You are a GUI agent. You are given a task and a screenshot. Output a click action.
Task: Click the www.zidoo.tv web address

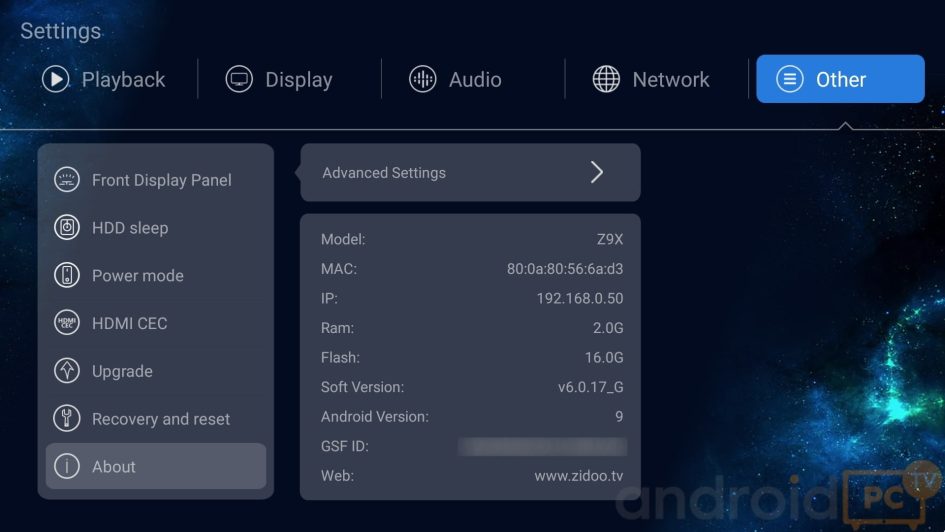point(578,476)
